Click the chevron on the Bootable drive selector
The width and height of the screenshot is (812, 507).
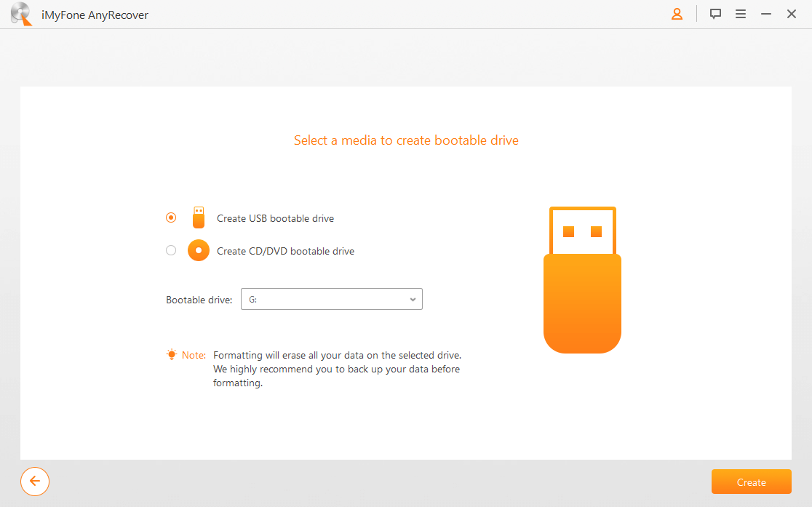412,299
